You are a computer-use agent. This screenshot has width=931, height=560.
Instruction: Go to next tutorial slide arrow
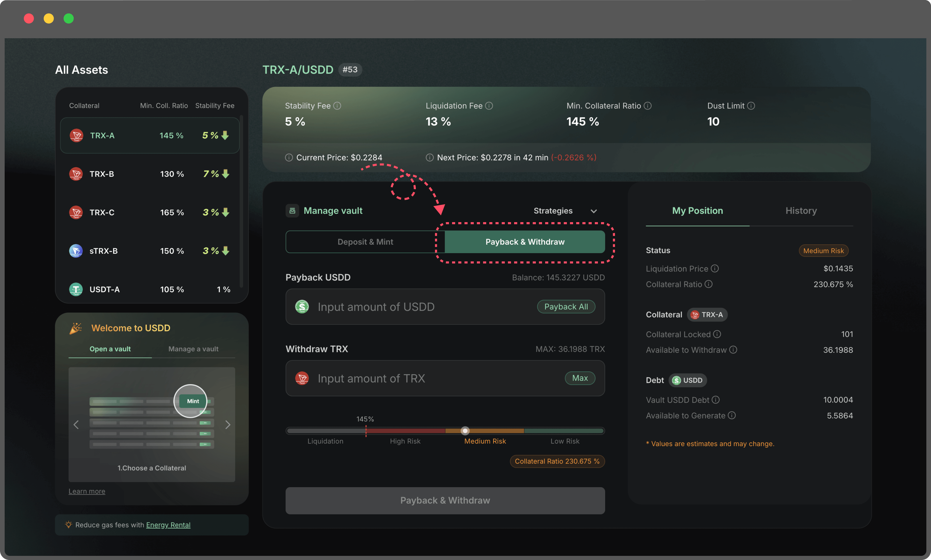click(228, 425)
